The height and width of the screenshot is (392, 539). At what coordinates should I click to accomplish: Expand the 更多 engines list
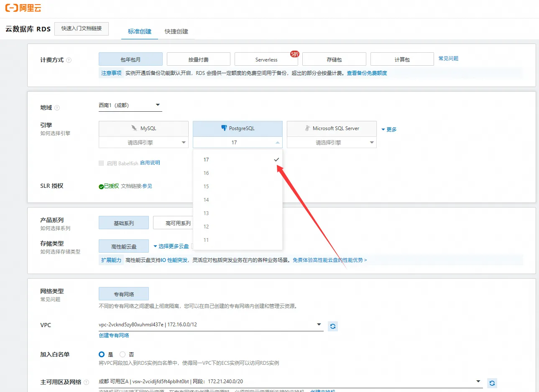[389, 130]
